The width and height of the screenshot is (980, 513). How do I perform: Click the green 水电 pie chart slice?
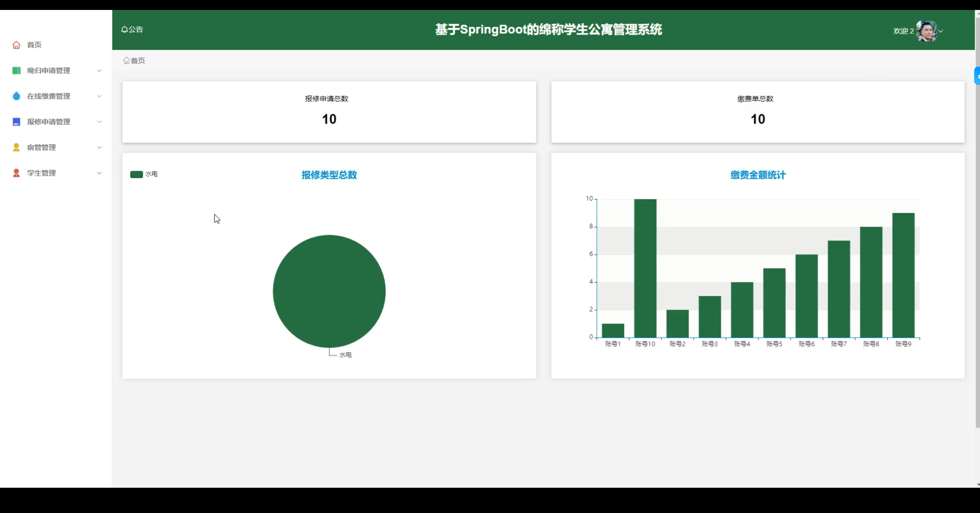coord(329,291)
